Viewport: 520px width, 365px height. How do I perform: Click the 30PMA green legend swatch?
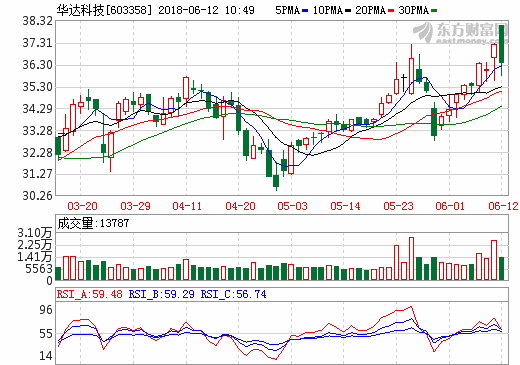click(434, 11)
